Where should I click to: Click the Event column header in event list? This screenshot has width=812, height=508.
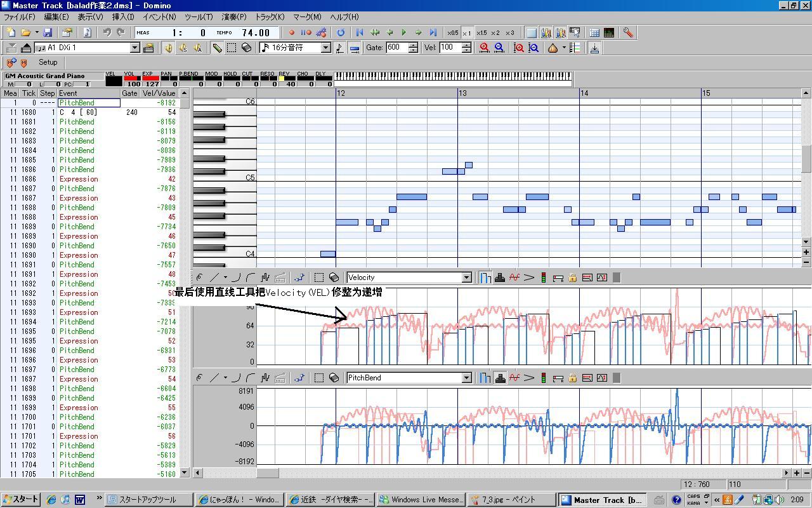[88, 93]
